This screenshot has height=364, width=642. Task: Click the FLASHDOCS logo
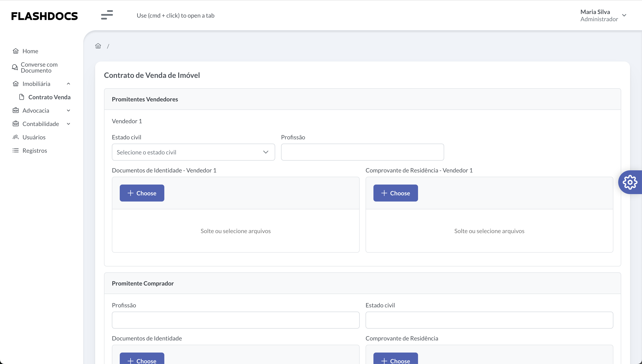[45, 16]
